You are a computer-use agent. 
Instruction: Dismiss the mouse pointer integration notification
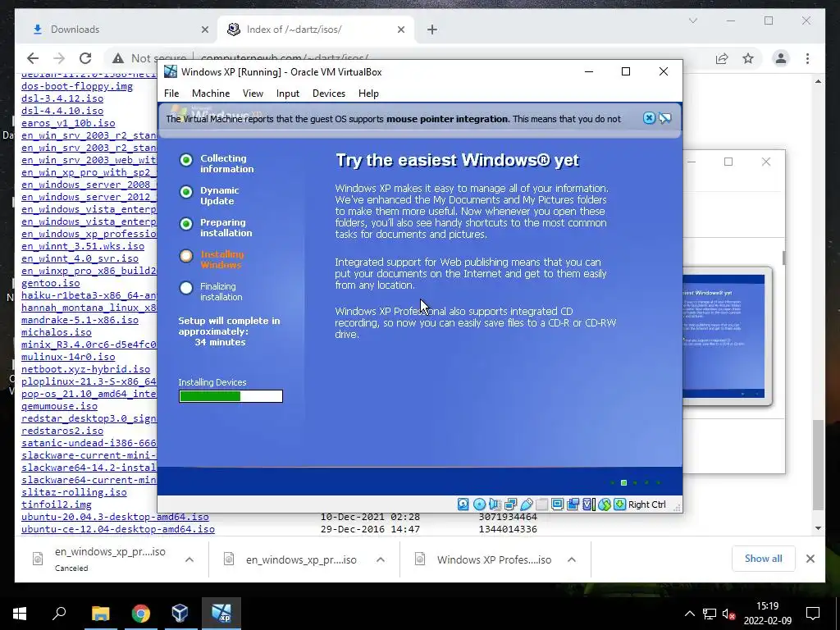coord(649,118)
